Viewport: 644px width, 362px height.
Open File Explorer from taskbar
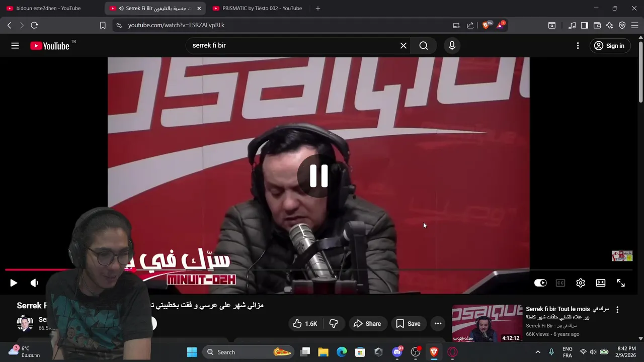pyautogui.click(x=323, y=352)
